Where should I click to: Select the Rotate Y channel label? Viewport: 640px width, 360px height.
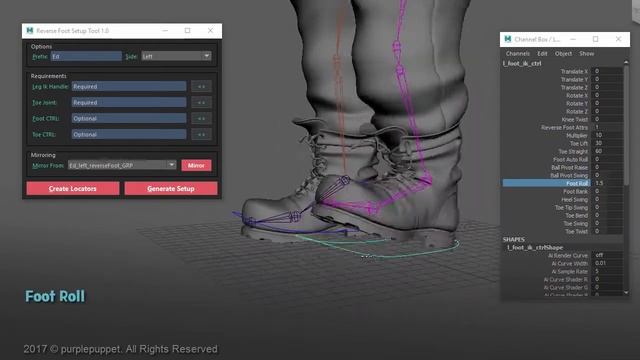click(x=577, y=103)
